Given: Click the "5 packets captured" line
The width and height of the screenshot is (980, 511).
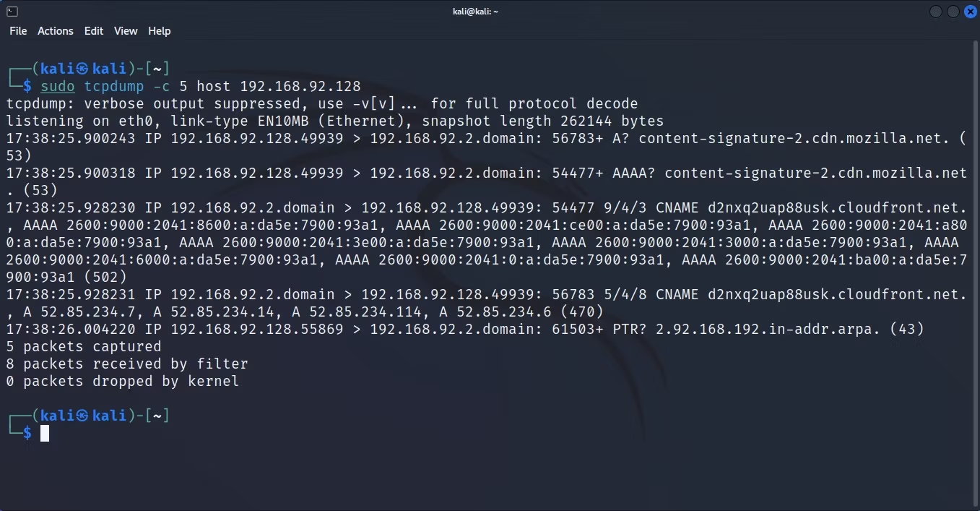Looking at the screenshot, I should click(84, 346).
